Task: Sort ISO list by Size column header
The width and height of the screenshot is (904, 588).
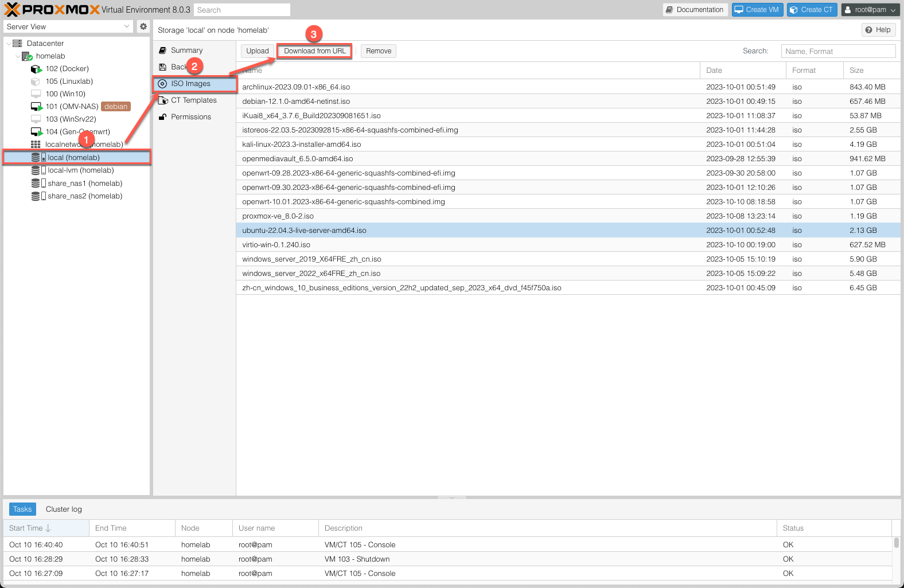Action: 871,71
